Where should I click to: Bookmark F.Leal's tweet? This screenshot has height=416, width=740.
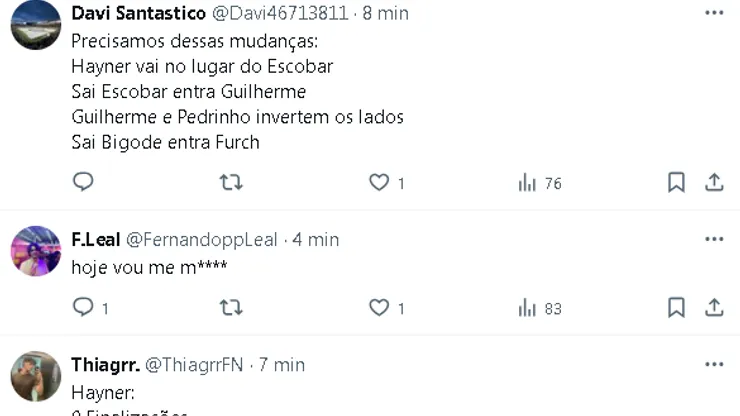676,308
